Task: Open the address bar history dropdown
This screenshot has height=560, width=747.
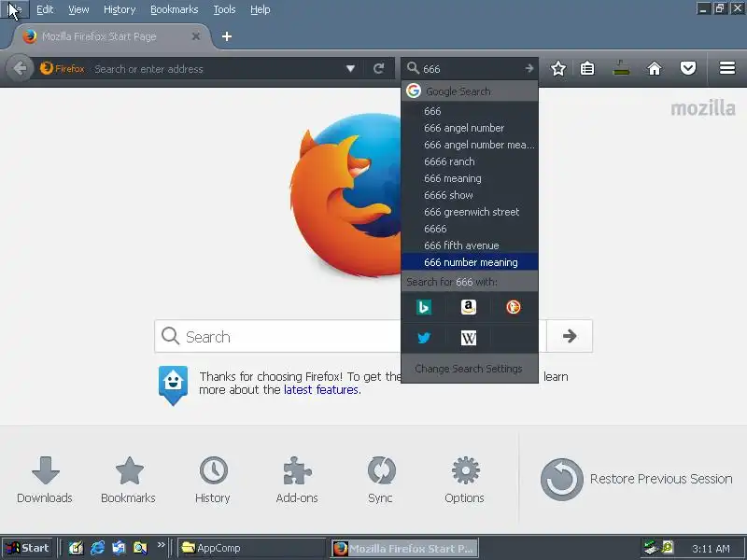Action: tap(351, 68)
